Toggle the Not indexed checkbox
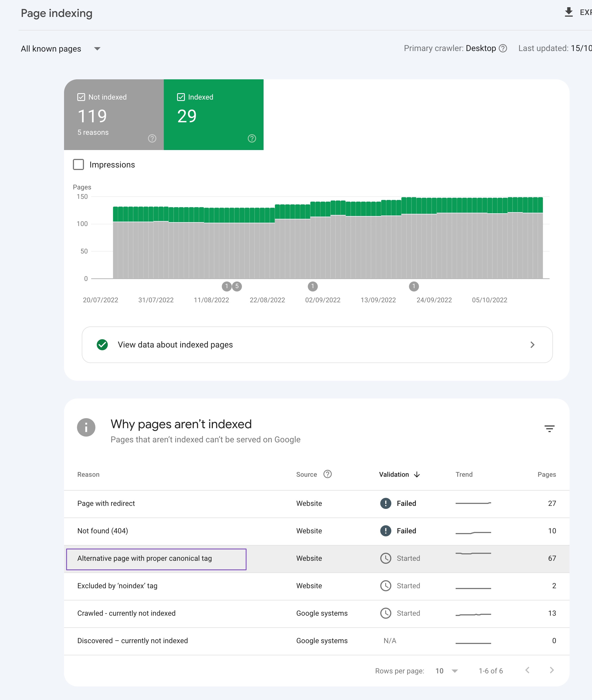This screenshot has width=592, height=700. [81, 97]
